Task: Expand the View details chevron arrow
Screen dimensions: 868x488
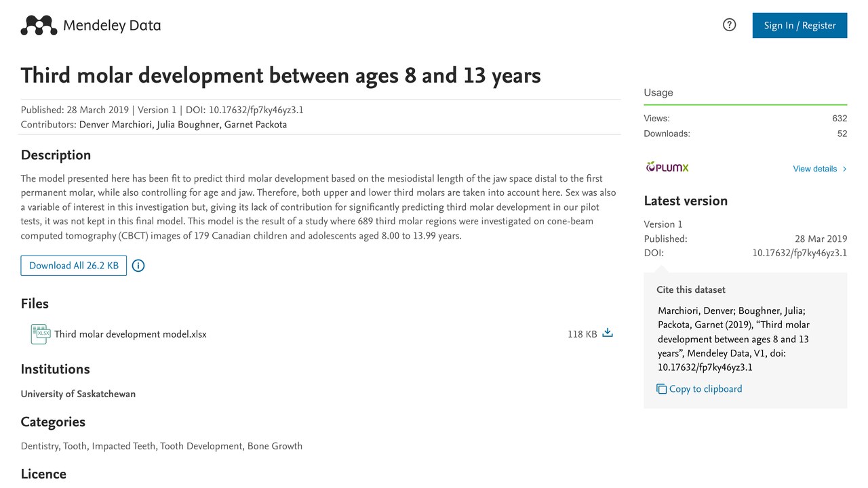Action: click(x=844, y=169)
